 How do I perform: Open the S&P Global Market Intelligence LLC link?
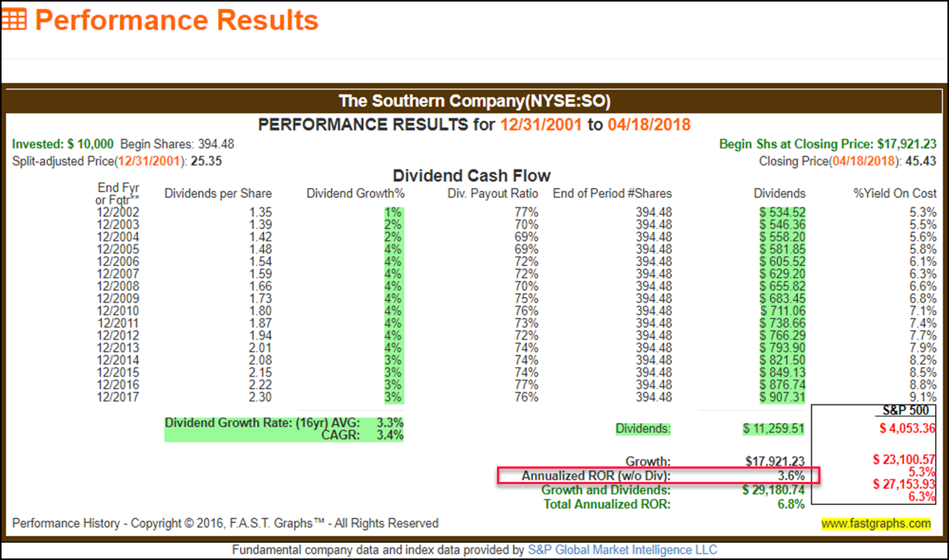[x=622, y=550]
